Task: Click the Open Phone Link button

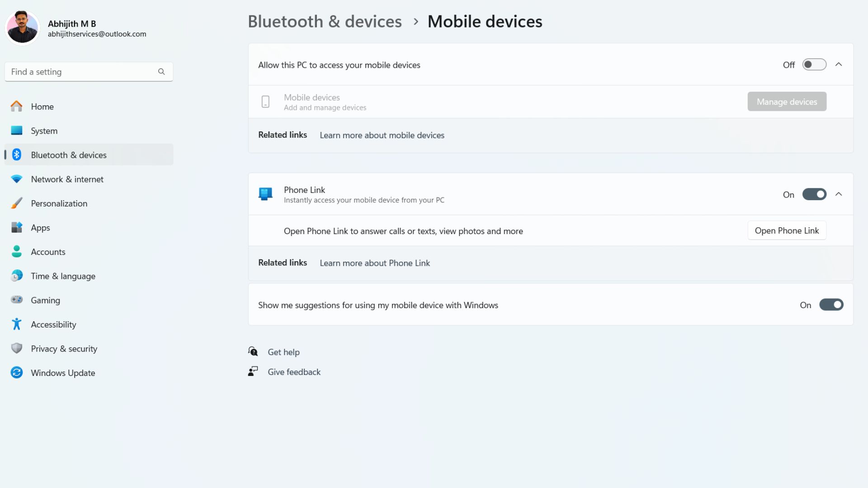Action: point(787,230)
